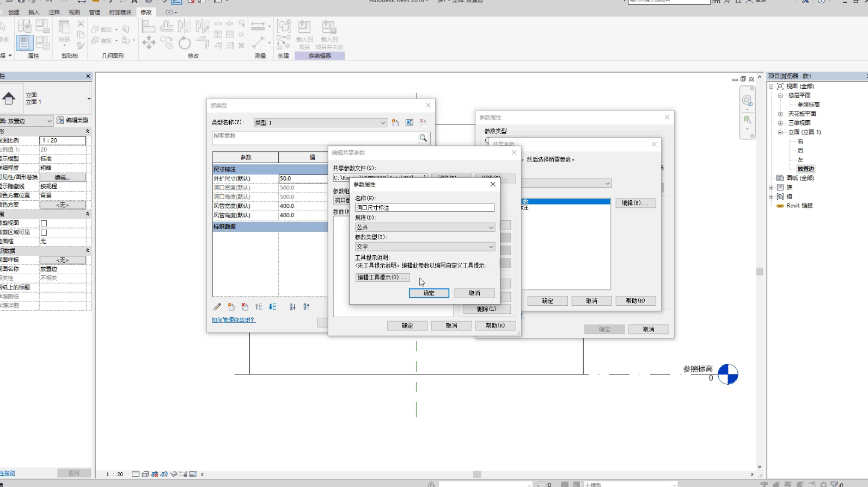
Task: Open the 如何管理族类型? help link
Action: point(233,320)
